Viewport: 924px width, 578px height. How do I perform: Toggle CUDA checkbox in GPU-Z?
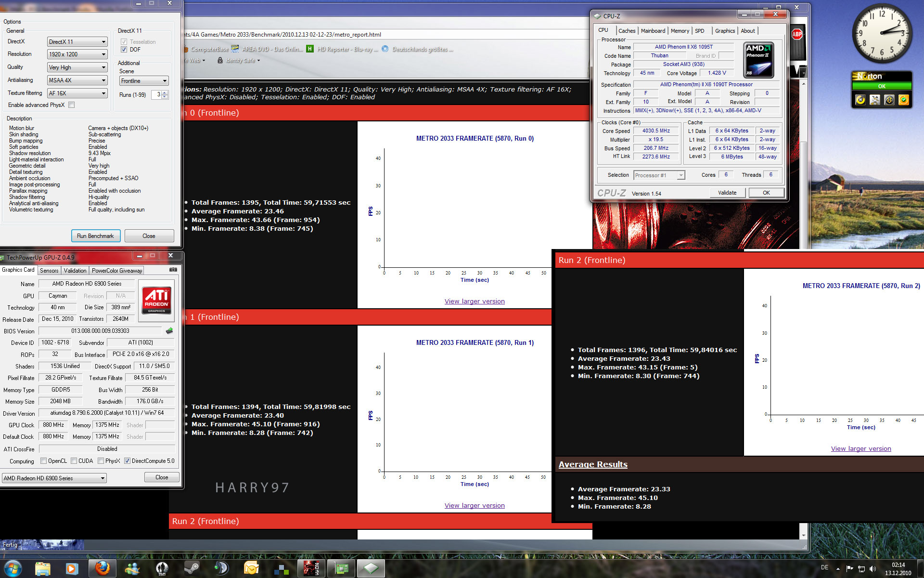(x=74, y=461)
